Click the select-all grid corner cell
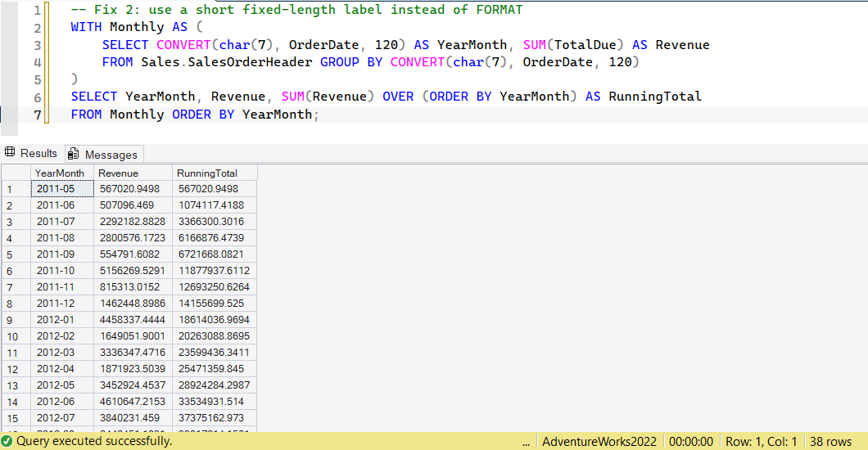The width and height of the screenshot is (868, 450). coord(16,173)
